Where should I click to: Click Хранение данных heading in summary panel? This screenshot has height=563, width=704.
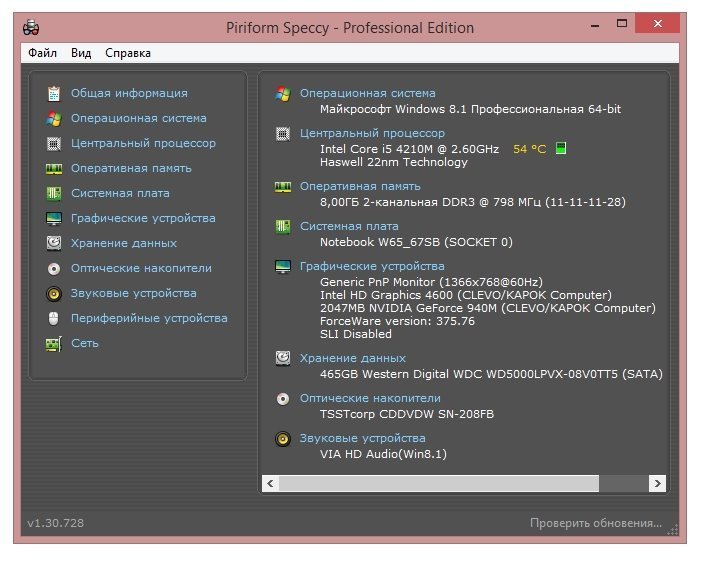tap(353, 358)
